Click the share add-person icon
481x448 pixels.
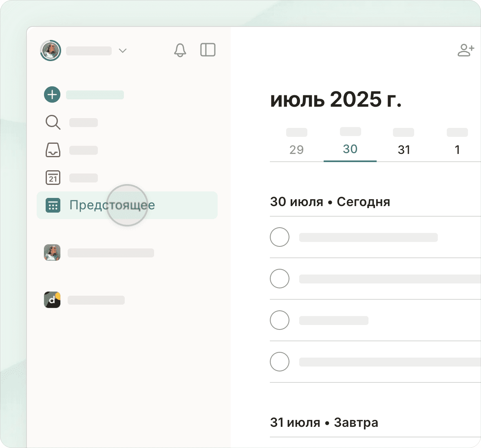point(466,50)
